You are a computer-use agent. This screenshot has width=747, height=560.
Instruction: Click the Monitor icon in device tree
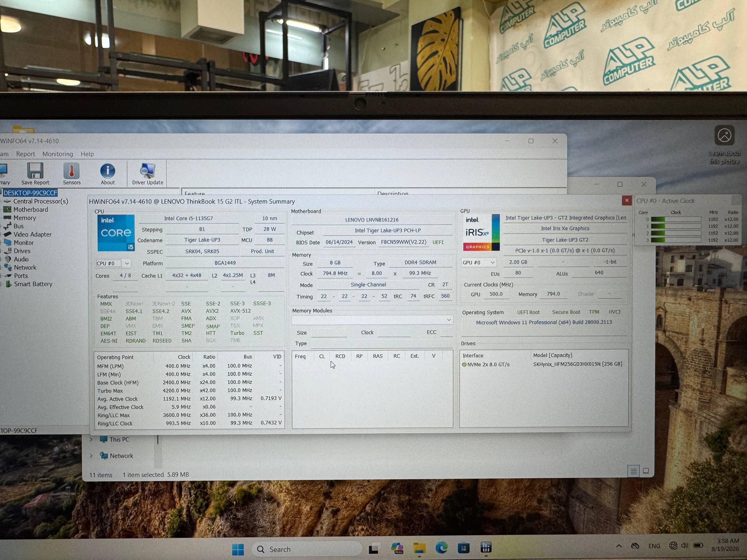point(7,242)
